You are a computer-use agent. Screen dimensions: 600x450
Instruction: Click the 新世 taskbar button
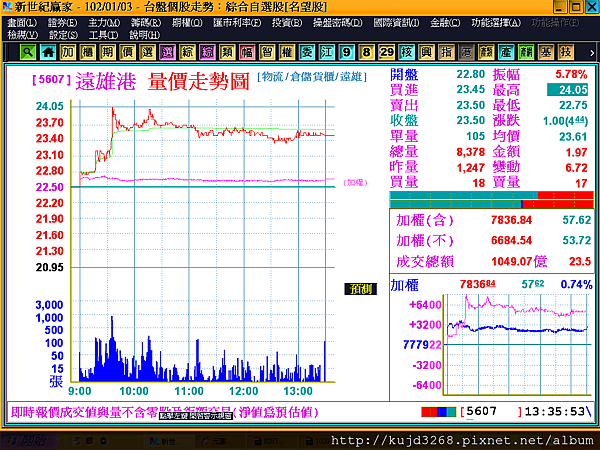click(168, 441)
